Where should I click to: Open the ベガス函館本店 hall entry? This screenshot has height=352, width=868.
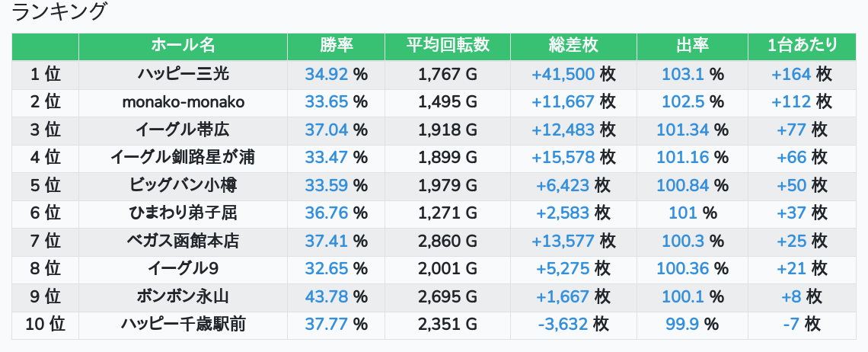[183, 241]
